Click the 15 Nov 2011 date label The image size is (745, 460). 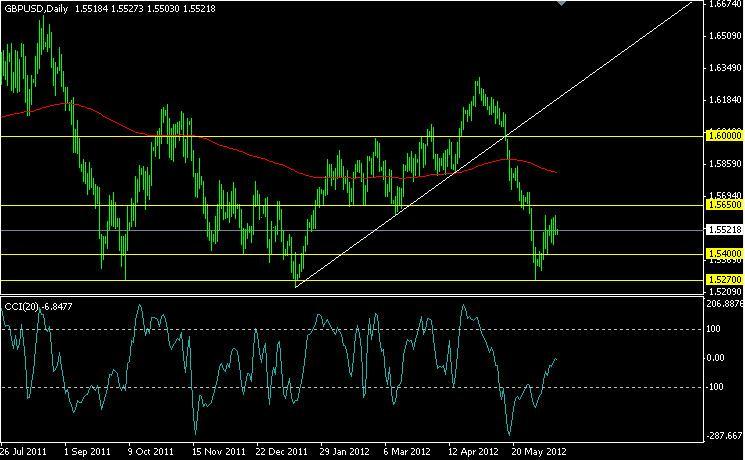(219, 451)
